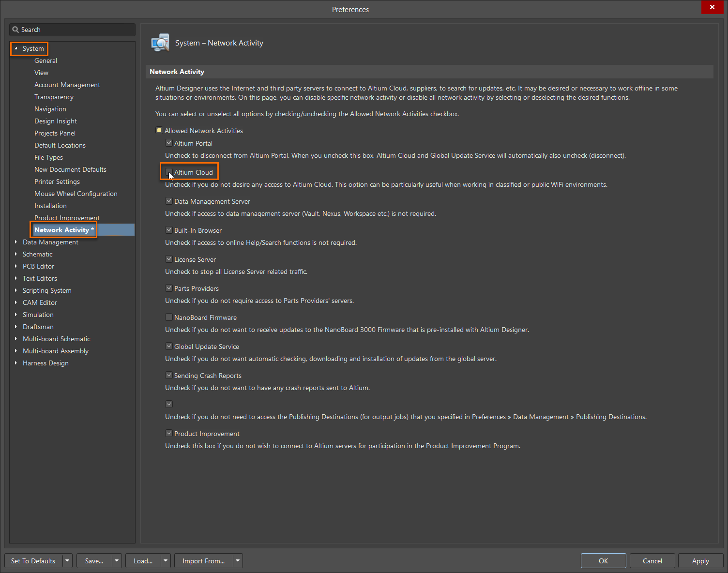This screenshot has height=573, width=728.
Task: Disable Global Update Service
Action: (x=169, y=346)
